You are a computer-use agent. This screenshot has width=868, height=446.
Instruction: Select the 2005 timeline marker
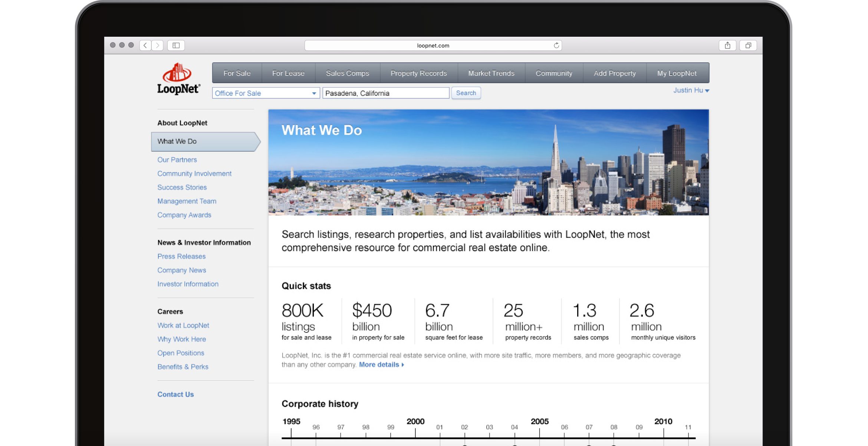coord(540,421)
